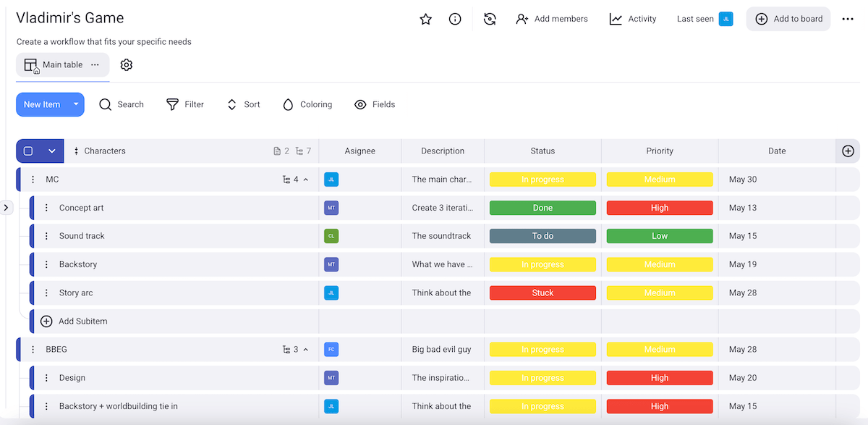Collapse the BBEG subitems chevron
The height and width of the screenshot is (425, 868).
(x=305, y=350)
